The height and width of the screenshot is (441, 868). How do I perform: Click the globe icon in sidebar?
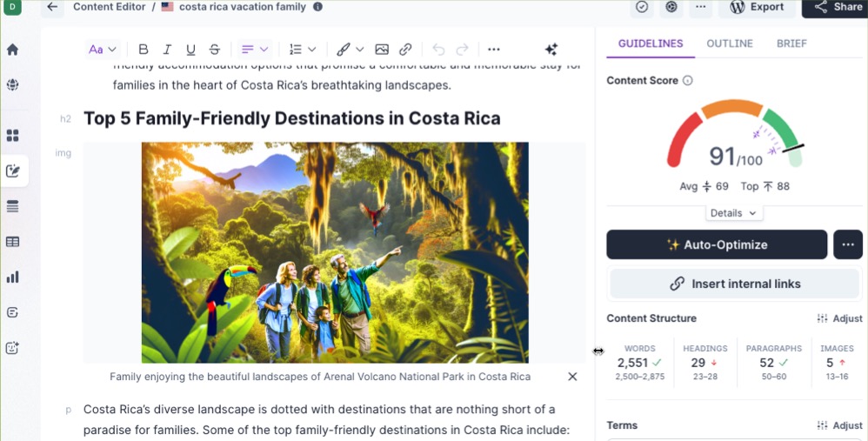(13, 85)
